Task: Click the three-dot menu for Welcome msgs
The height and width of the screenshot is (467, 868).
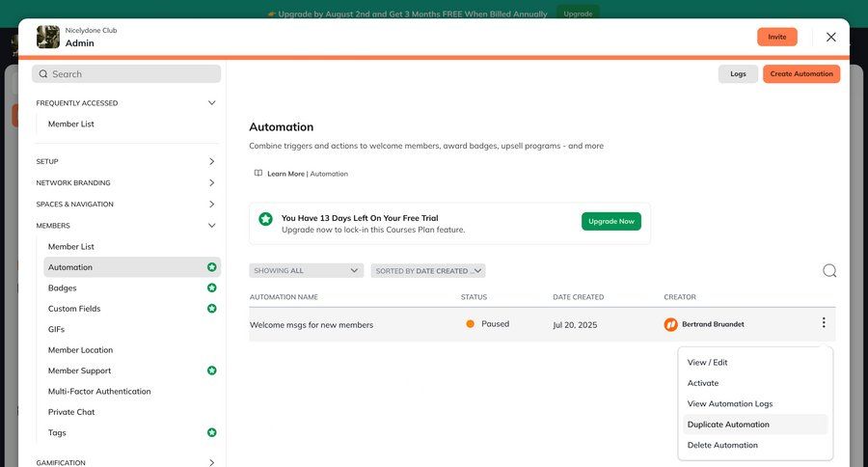Action: (824, 322)
